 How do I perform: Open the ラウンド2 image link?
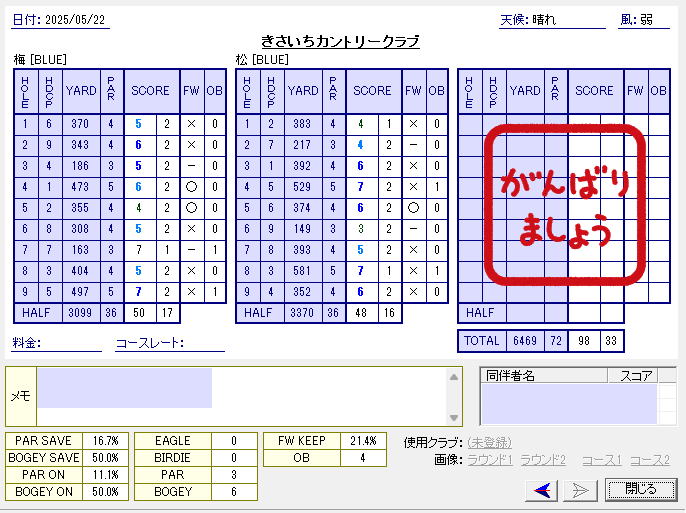tap(543, 460)
